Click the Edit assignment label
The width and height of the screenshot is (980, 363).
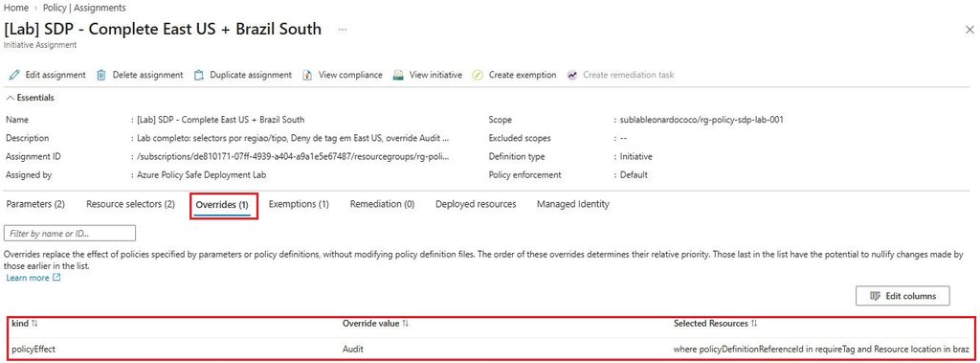point(56,75)
